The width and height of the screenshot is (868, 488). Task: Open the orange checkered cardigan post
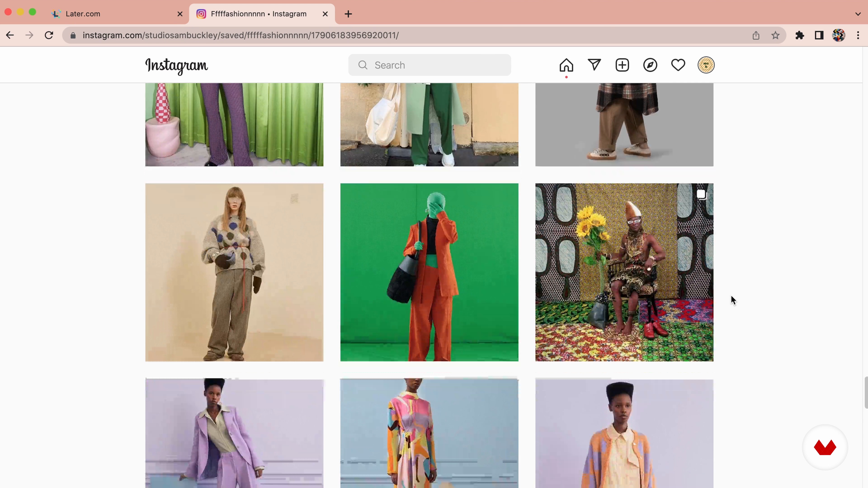(624, 433)
